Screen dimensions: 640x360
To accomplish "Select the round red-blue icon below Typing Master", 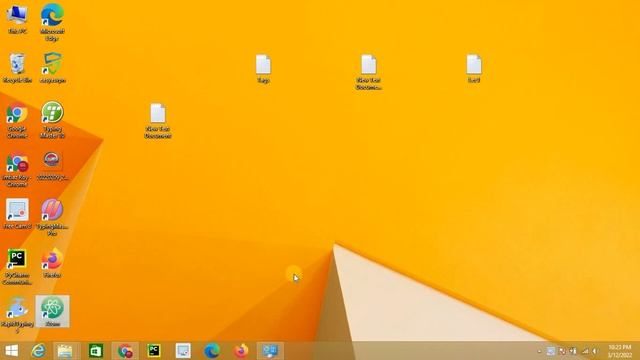I will pos(52,165).
